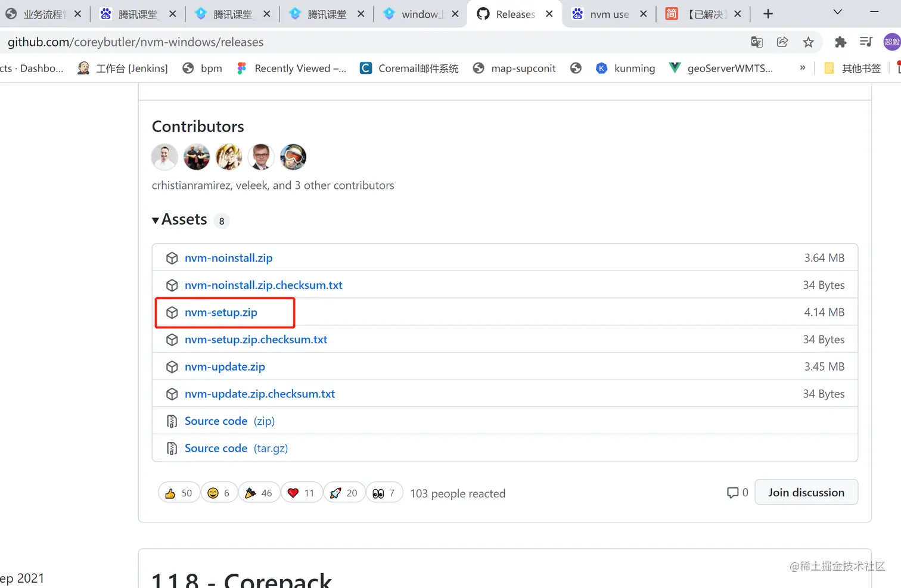
Task: Open the Coremail邮件系统 bookmark
Action: tap(409, 68)
